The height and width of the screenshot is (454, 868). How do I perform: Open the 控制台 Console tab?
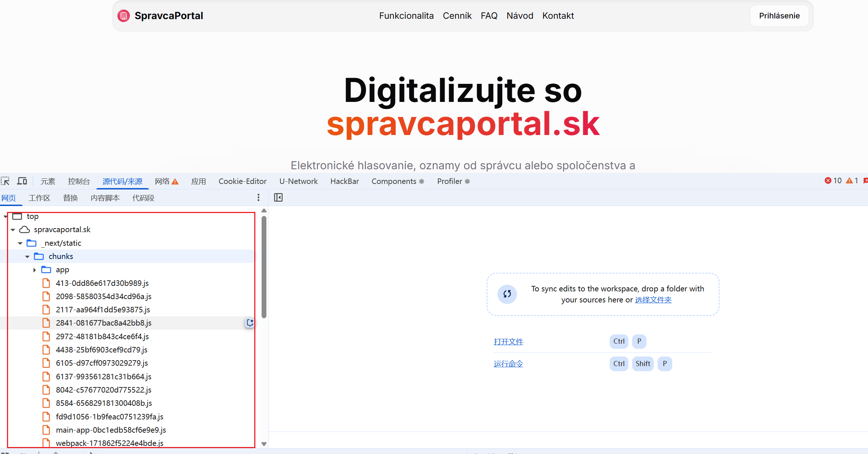79,181
